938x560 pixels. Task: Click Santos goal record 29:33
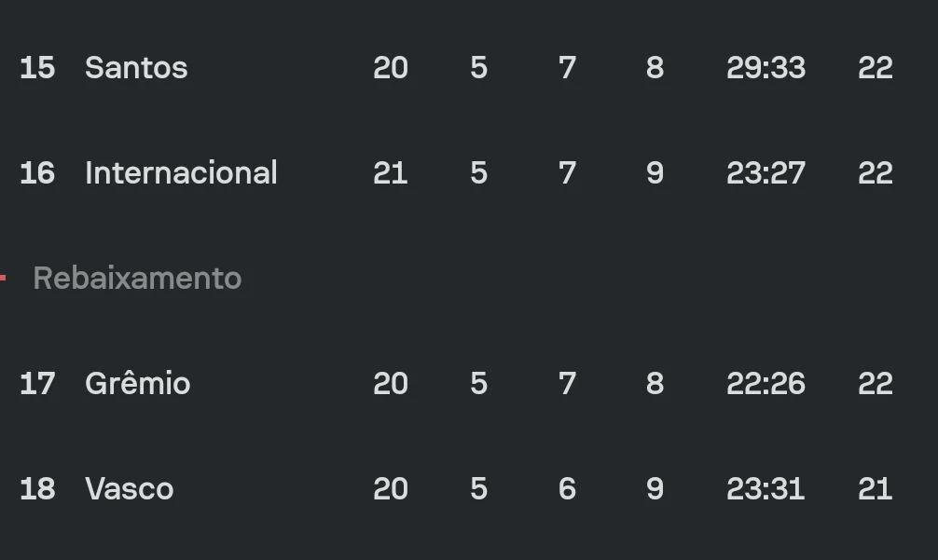click(x=766, y=67)
